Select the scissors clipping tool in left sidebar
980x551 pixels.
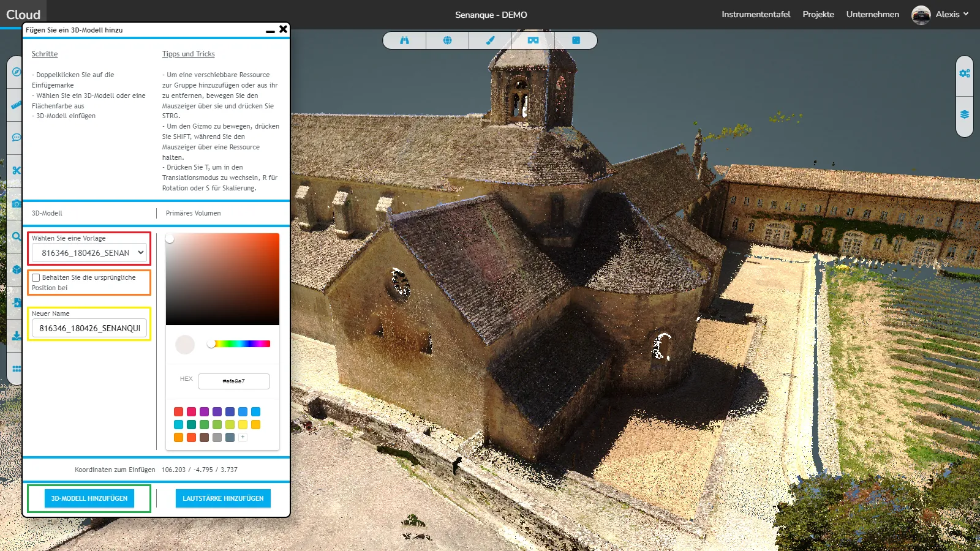17,170
